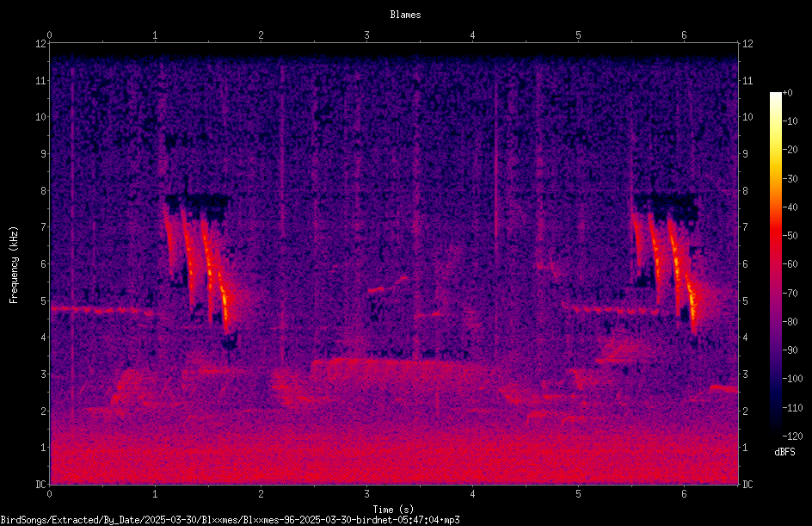Click the "+0" color scale value
Screen dimensions: 812x526
[x=787, y=93]
